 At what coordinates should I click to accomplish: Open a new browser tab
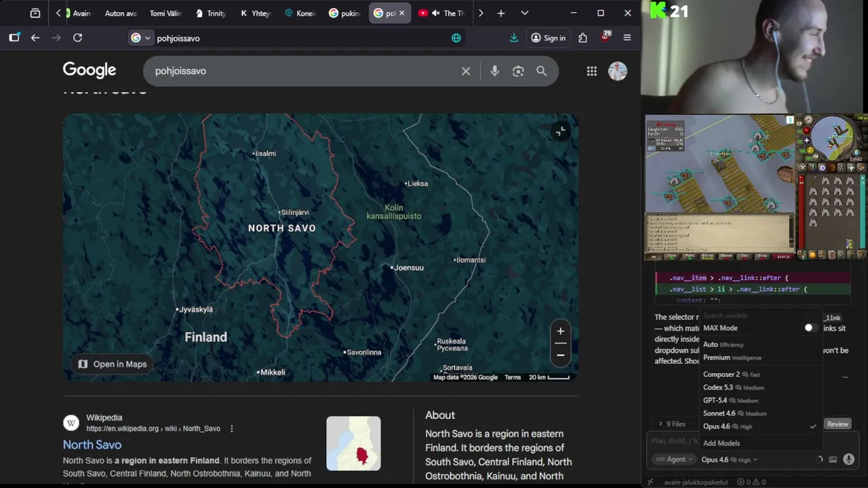(500, 13)
